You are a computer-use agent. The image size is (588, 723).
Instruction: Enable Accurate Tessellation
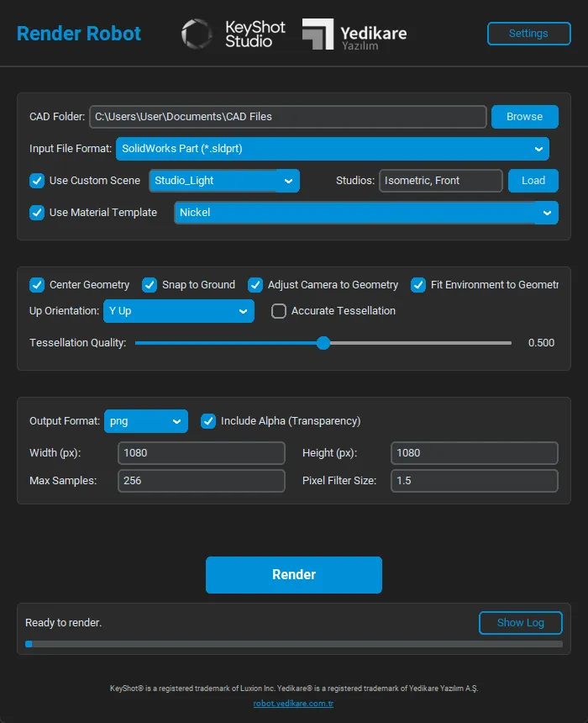(279, 311)
